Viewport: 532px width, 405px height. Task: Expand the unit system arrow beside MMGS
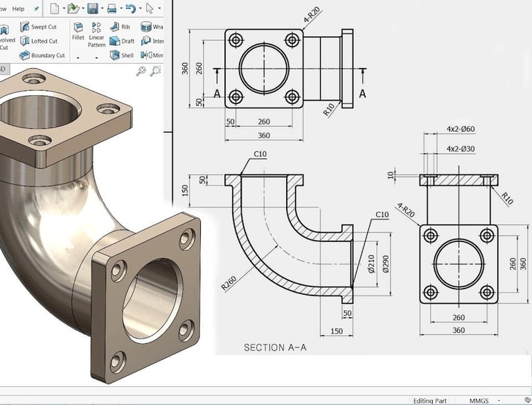[499, 401]
